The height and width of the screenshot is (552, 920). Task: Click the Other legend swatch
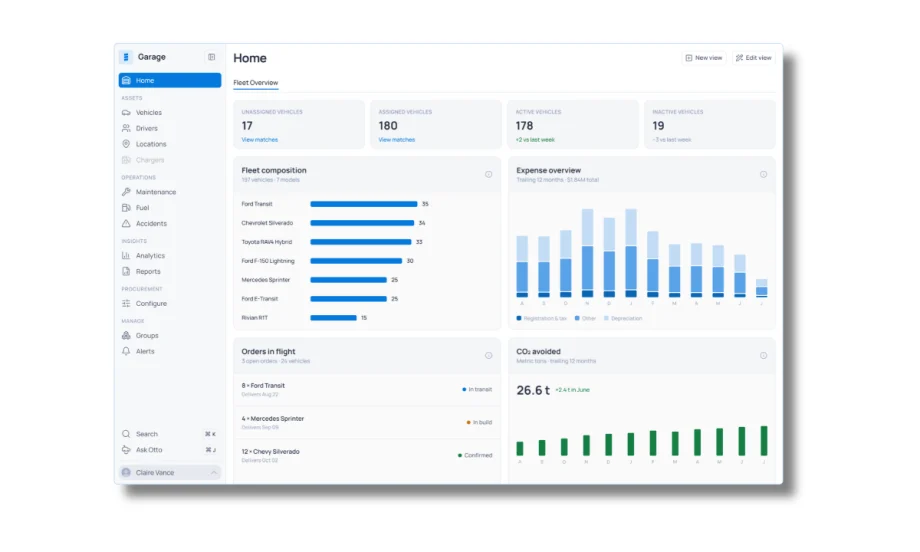pos(577,319)
